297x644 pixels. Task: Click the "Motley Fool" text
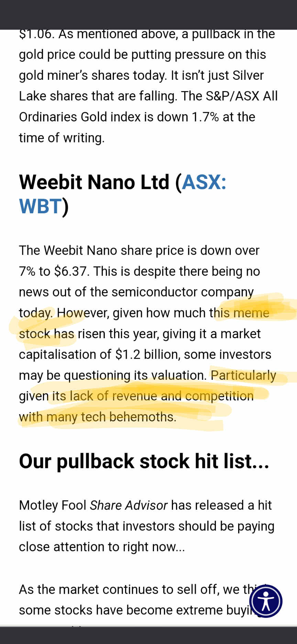53,505
